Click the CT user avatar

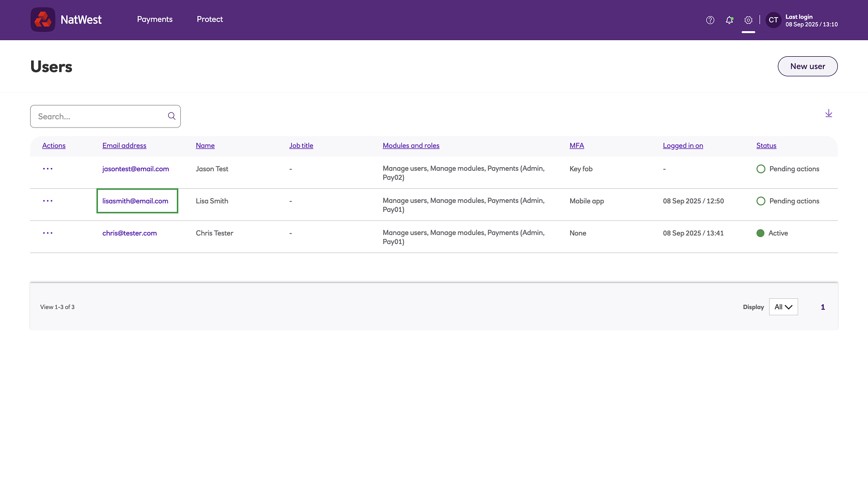(x=774, y=20)
